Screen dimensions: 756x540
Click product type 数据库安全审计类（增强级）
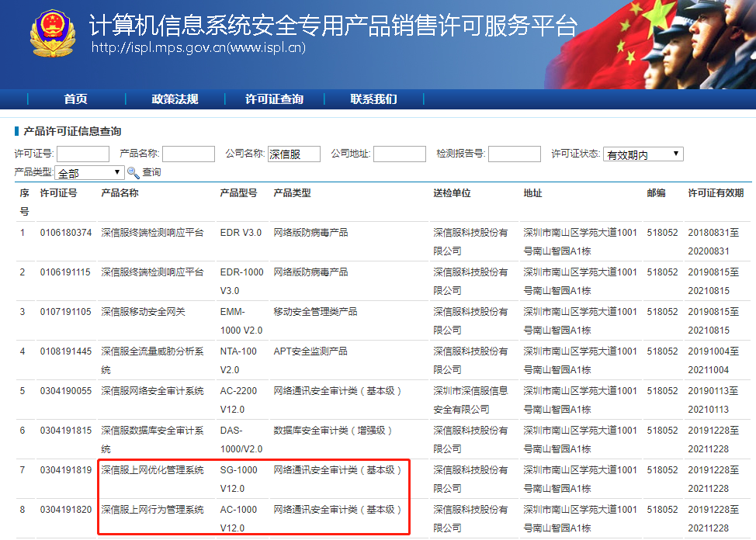(x=333, y=430)
